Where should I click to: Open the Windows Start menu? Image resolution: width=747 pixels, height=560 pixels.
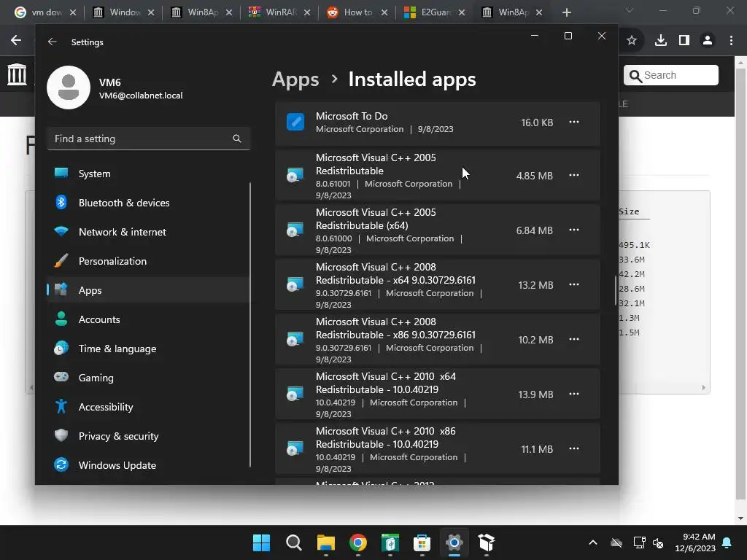coord(262,542)
